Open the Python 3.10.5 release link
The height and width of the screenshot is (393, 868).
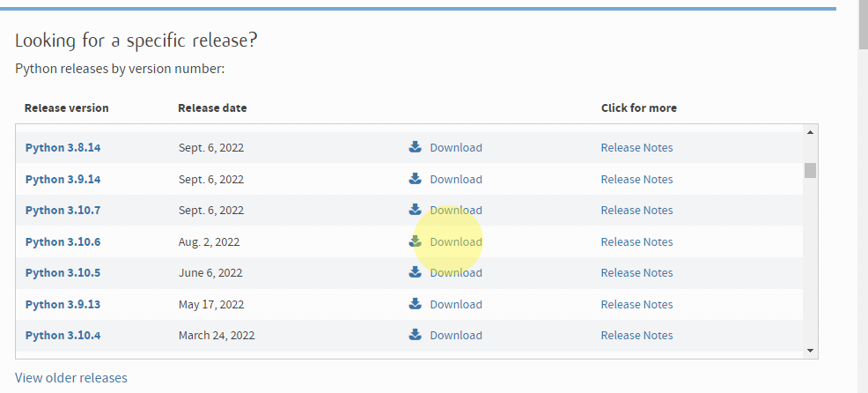[63, 273]
